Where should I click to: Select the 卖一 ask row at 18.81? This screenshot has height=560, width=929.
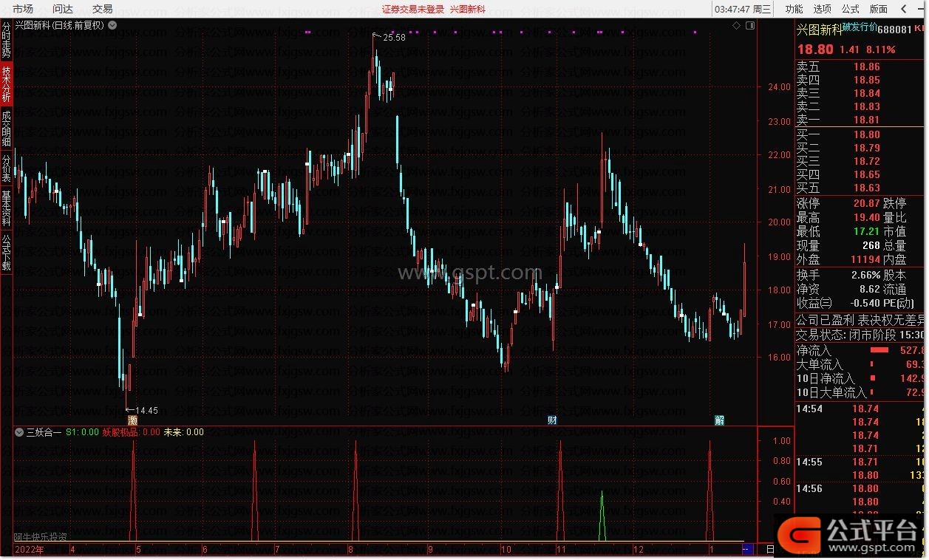pos(861,120)
